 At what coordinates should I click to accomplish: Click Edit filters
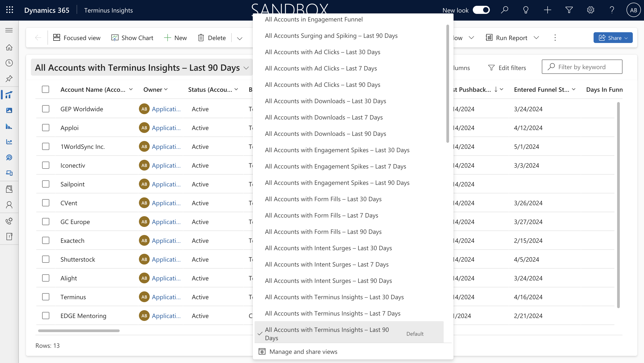(507, 68)
